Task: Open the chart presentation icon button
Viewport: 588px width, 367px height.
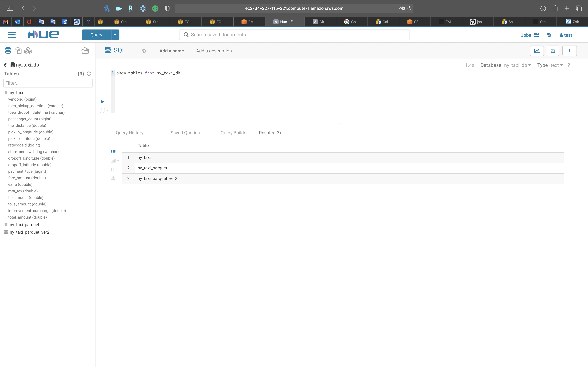Action: pos(536,51)
